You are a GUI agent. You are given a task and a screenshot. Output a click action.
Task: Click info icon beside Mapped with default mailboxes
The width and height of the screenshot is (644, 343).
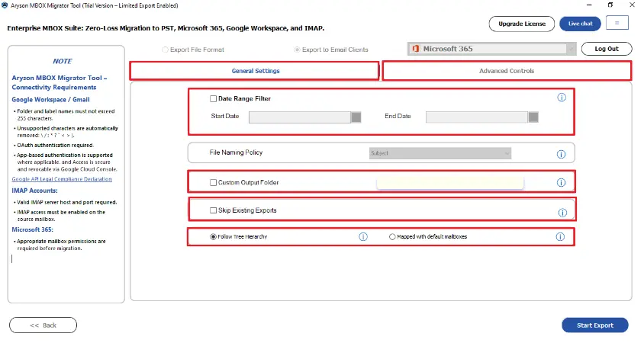coord(560,237)
